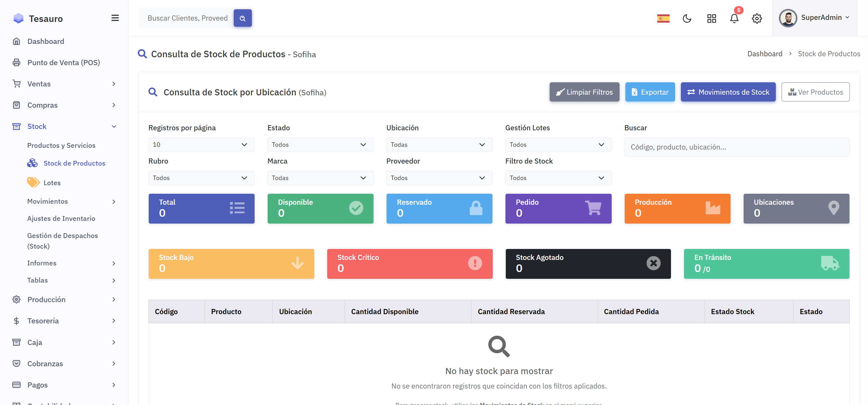The width and height of the screenshot is (868, 405).
Task: Click the Compras bag icon in sidebar
Action: coord(16,105)
